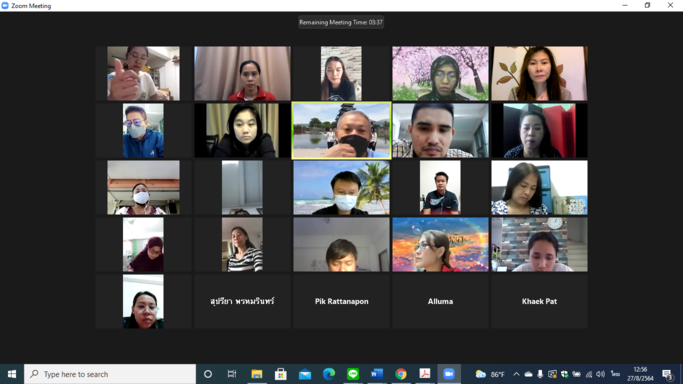
Task: Click the Zoom app taskbar icon
Action: point(449,374)
